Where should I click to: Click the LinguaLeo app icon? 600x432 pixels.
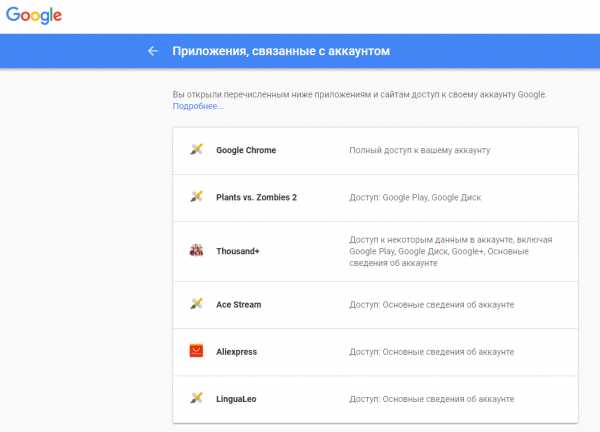[196, 398]
